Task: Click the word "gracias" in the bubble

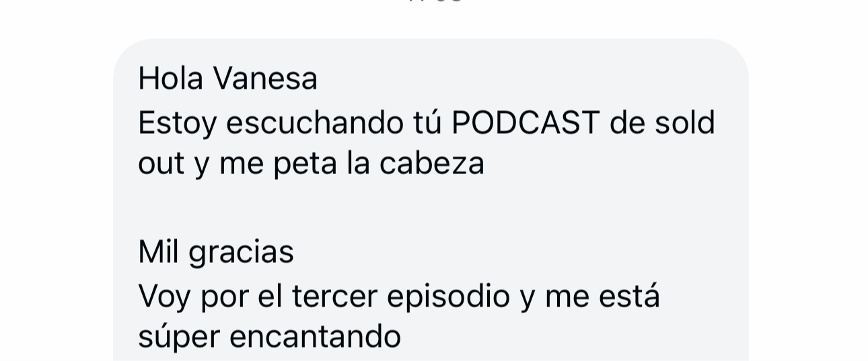Action: 241,252
